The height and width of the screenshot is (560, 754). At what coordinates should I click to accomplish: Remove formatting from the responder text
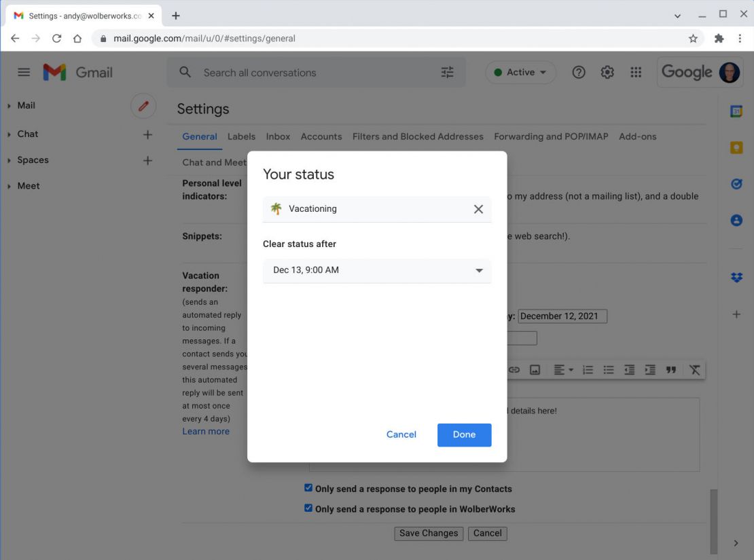(694, 369)
